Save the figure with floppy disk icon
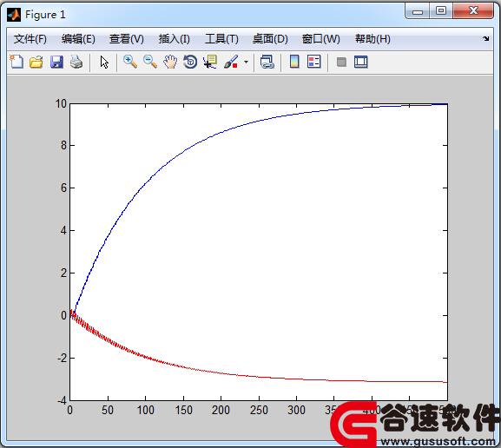This screenshot has height=448, width=501. coord(56,62)
